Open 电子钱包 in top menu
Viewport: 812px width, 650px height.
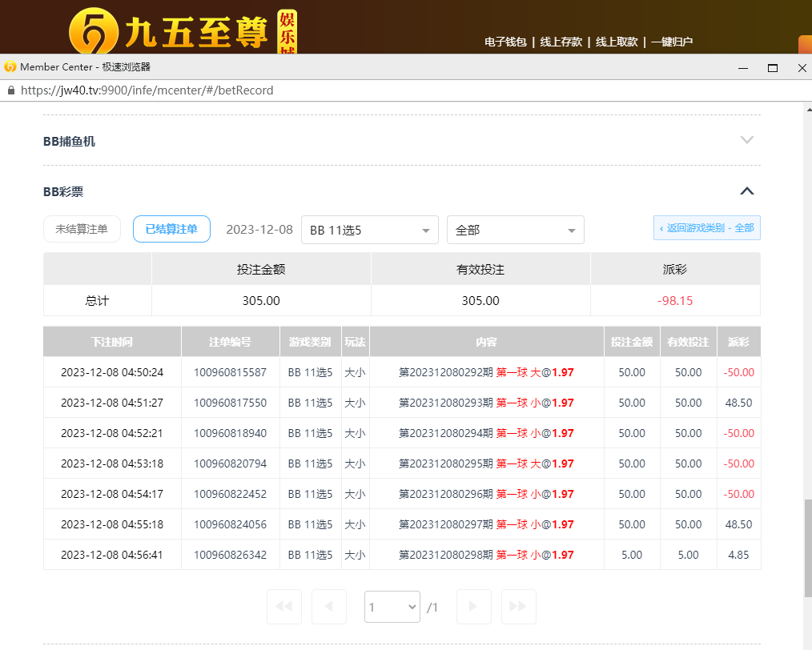(x=505, y=42)
